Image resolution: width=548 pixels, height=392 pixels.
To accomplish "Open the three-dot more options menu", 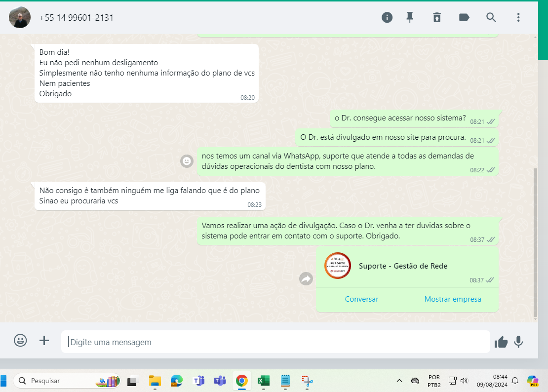I will tap(518, 18).
